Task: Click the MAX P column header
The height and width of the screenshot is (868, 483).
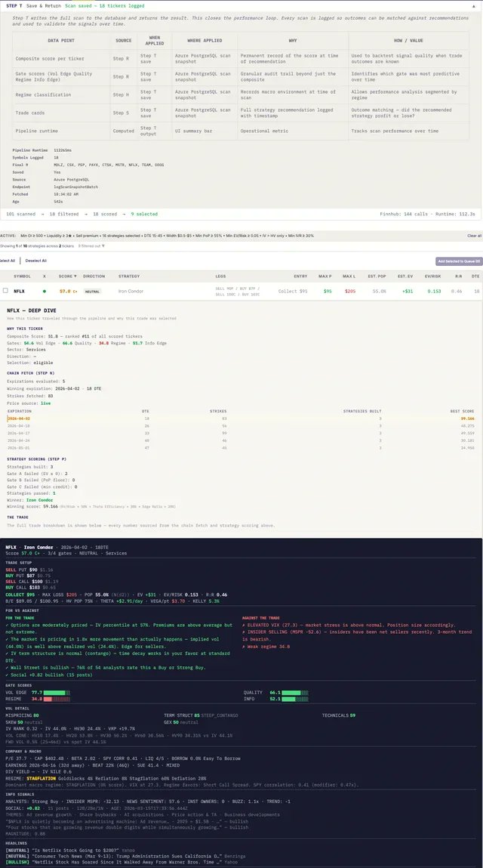Action: [x=325, y=276]
